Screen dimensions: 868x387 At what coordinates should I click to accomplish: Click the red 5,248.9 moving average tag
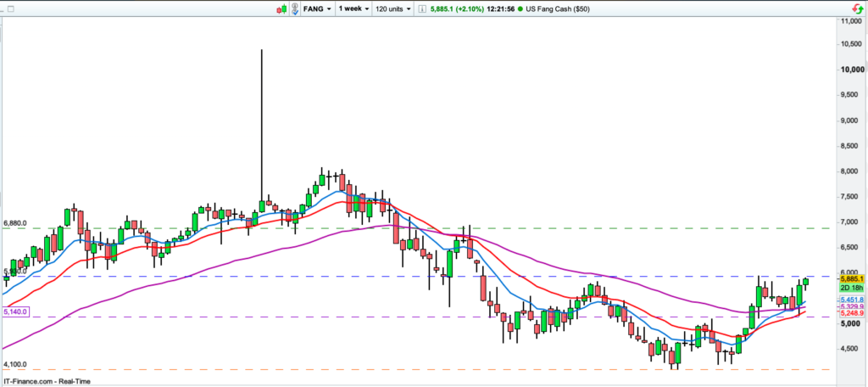(x=851, y=314)
